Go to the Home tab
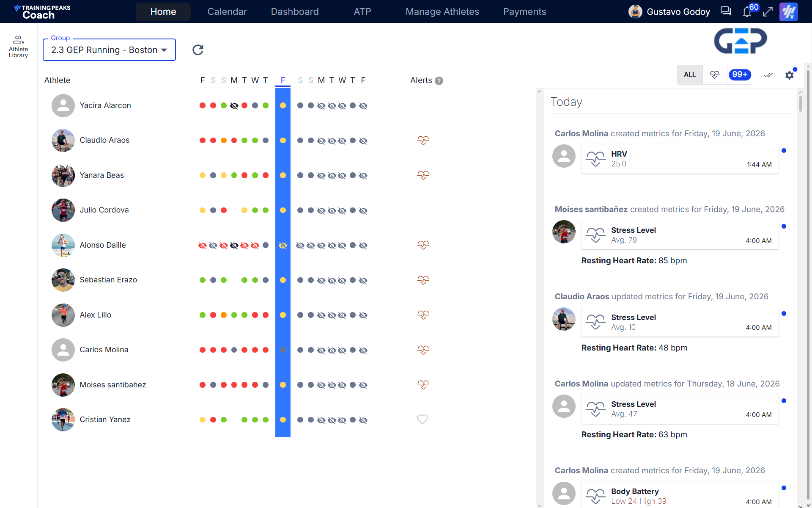This screenshot has width=812, height=508. click(163, 11)
